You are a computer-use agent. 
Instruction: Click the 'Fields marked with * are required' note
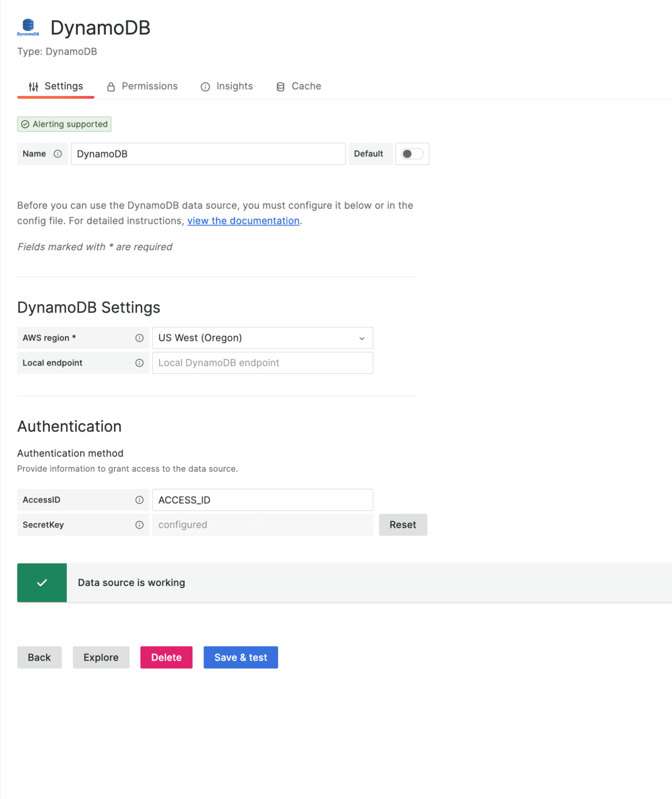[95, 247]
